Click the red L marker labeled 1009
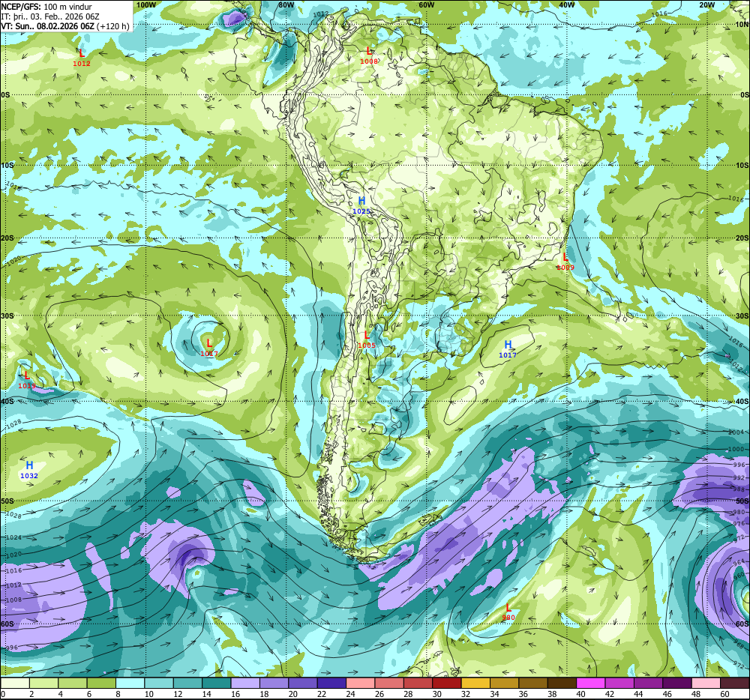 [565, 257]
